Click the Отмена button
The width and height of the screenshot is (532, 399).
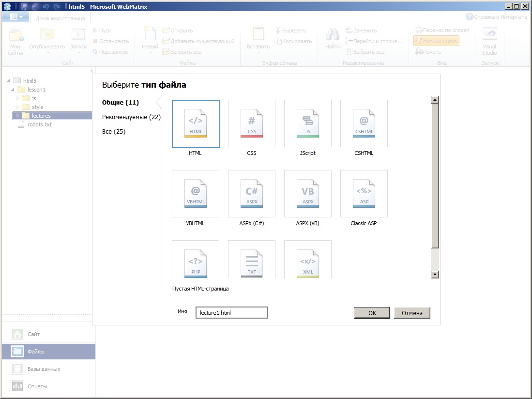(412, 313)
